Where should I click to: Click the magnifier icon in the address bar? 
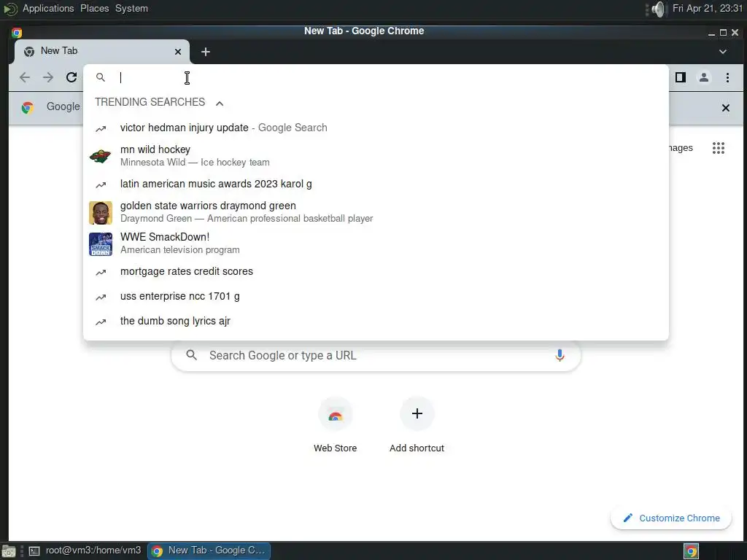[100, 77]
